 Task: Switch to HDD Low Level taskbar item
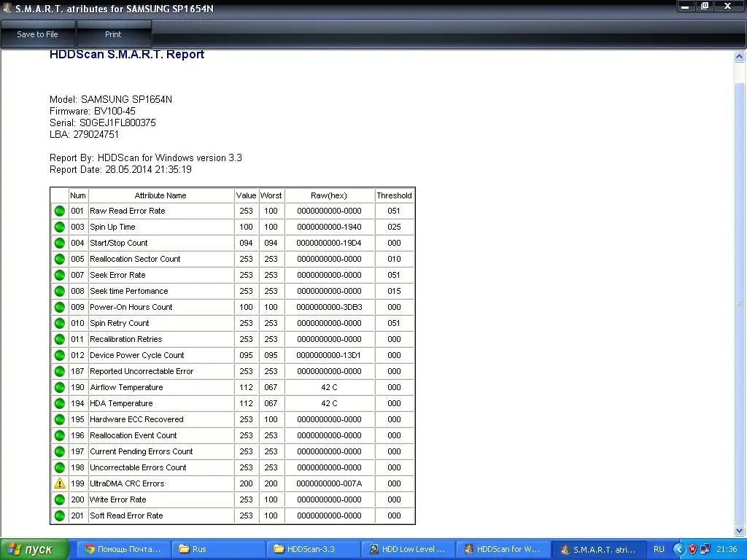(408, 549)
